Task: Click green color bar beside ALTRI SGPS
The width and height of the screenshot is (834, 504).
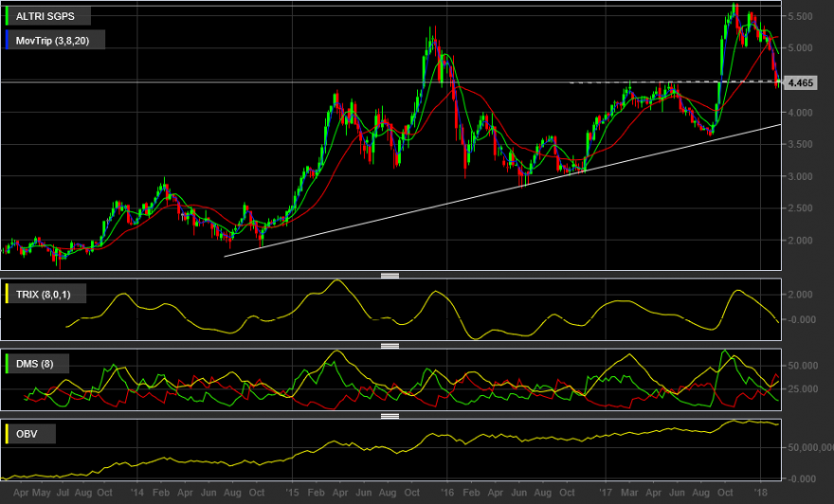Action: 7,16
